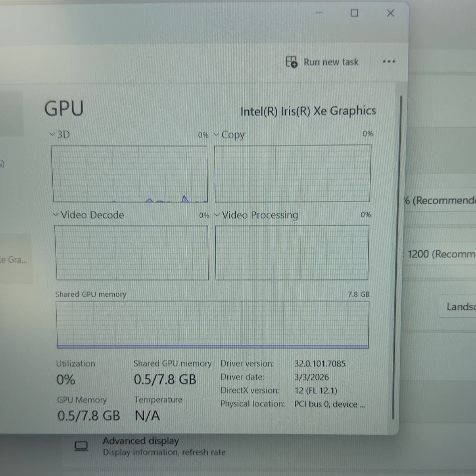Click the Run new task icon
Viewport: 476px width, 476px height.
pyautogui.click(x=292, y=62)
